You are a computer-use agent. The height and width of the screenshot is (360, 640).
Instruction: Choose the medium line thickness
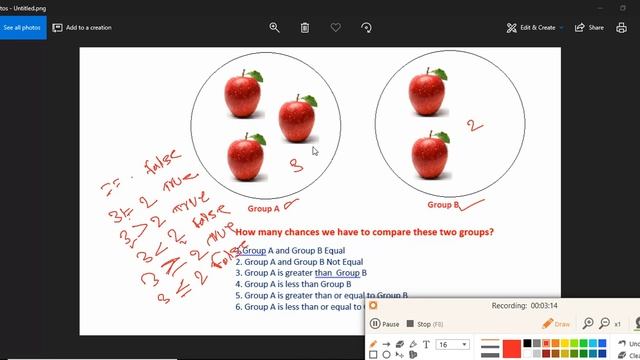tap(490, 347)
